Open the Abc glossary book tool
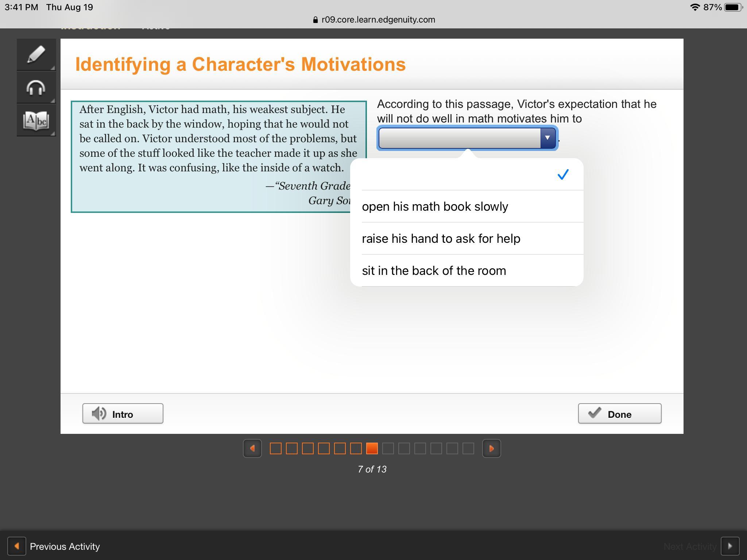 36,120
